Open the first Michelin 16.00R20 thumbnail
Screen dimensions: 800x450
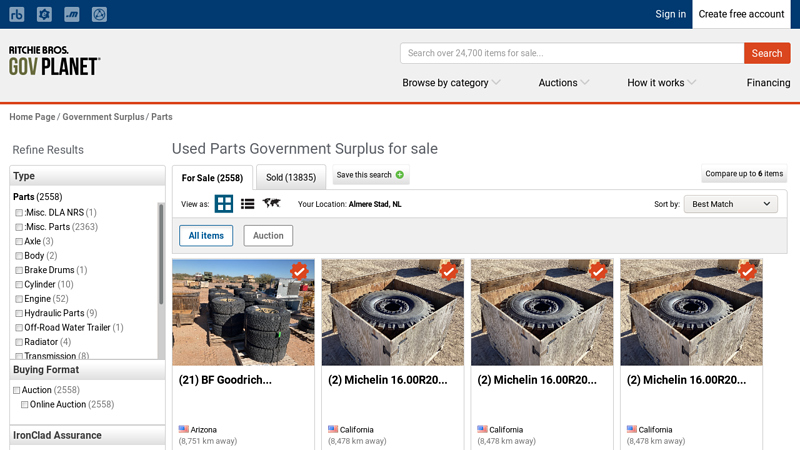(393, 312)
